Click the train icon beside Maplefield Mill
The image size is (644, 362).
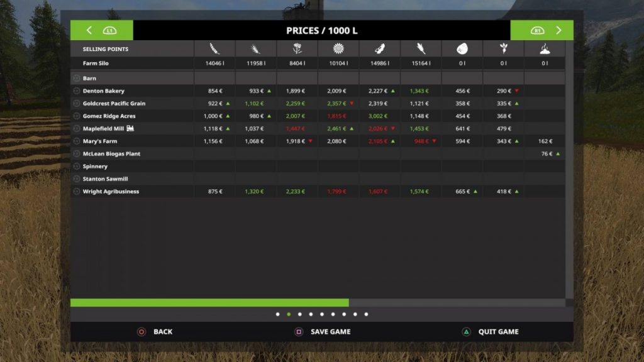(130, 128)
